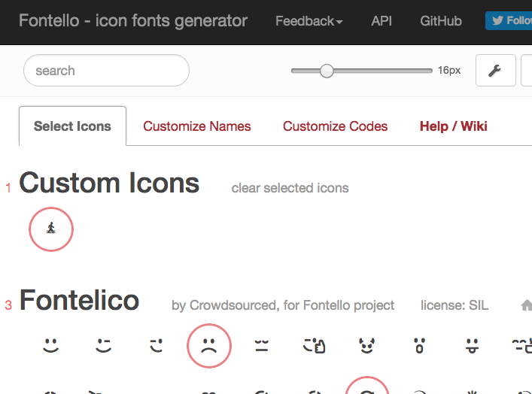Select the winking smiley face icon
532x394 pixels.
[x=104, y=346]
